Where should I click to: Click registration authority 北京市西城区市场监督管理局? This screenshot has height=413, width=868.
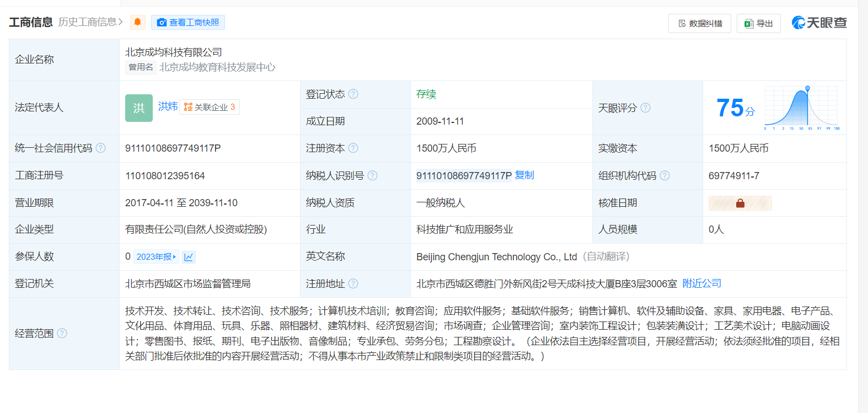(188, 284)
